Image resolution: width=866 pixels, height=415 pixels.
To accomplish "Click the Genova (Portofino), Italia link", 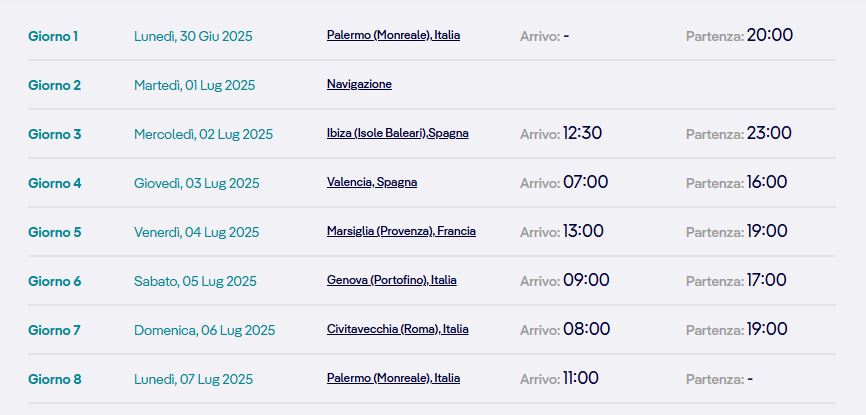I will pyautogui.click(x=392, y=280).
